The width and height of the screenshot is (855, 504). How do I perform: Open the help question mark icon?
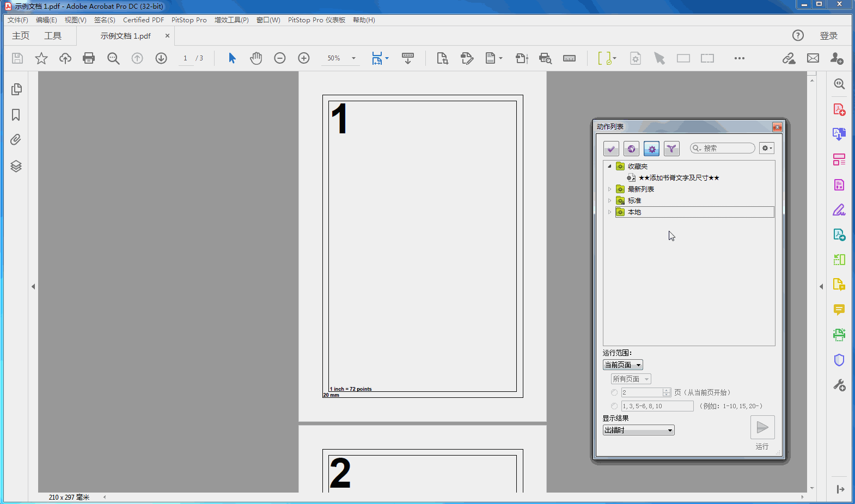[798, 35]
